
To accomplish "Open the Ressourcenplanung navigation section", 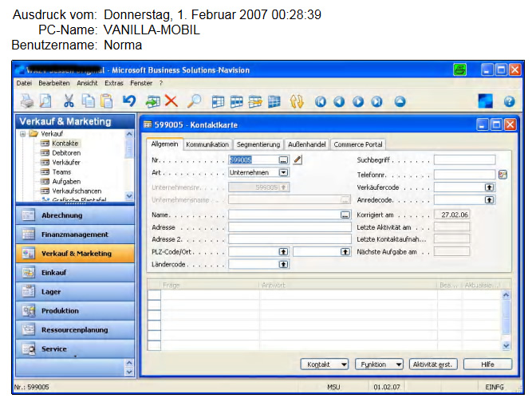I will 75,329.
